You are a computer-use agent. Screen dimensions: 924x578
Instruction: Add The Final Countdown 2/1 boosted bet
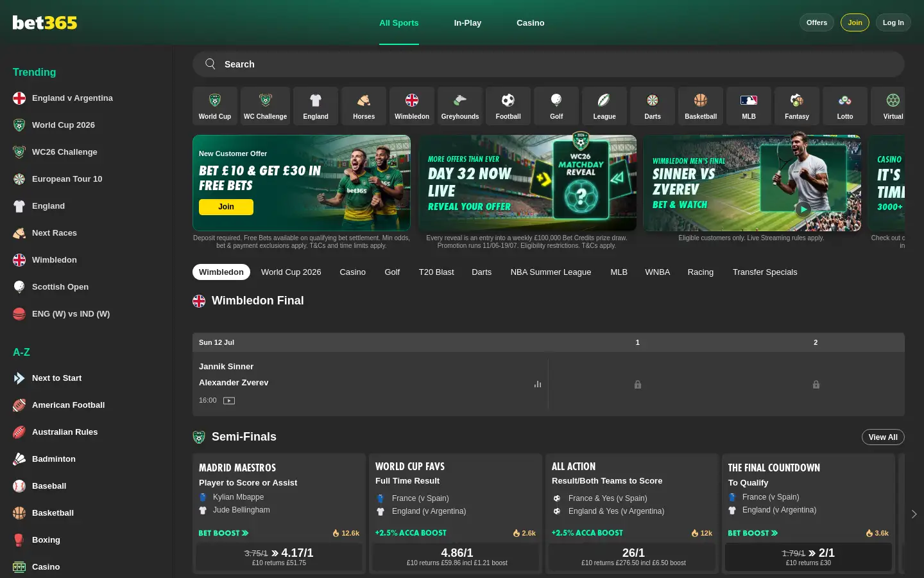(809, 557)
